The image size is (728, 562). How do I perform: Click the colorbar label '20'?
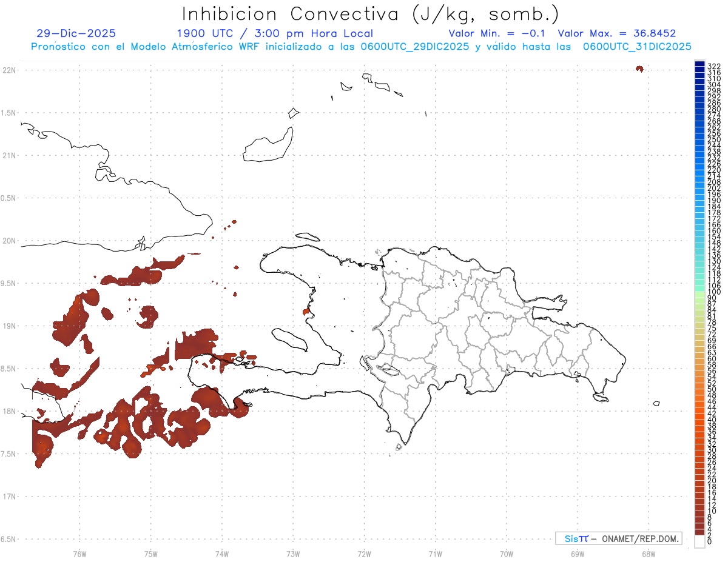[x=712, y=480]
